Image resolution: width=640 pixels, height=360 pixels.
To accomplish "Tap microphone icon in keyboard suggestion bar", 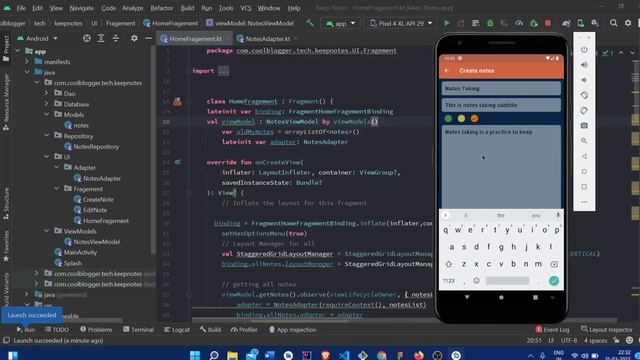I will click(558, 215).
